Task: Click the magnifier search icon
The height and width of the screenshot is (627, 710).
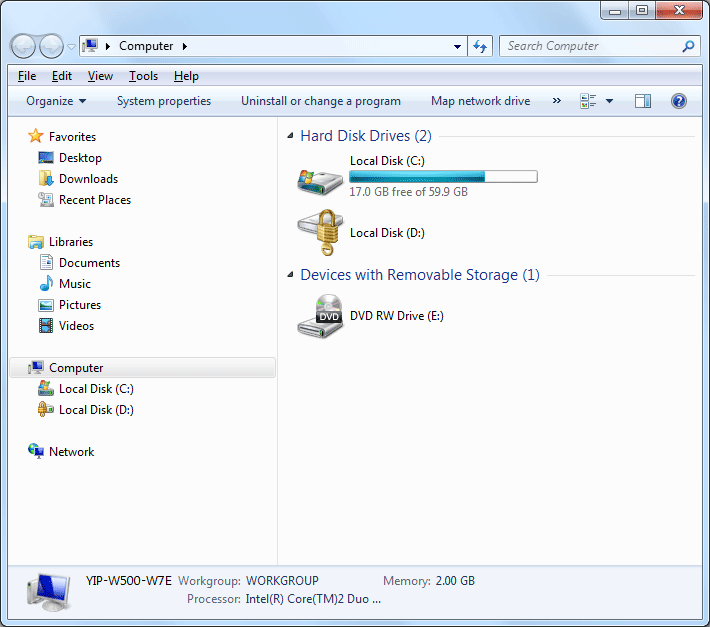Action: 688,46
